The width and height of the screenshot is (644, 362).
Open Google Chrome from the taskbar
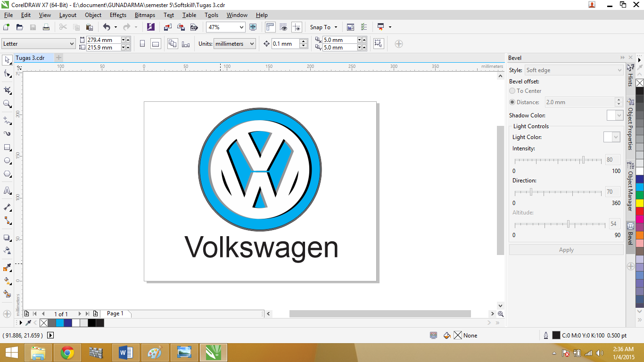(x=67, y=353)
